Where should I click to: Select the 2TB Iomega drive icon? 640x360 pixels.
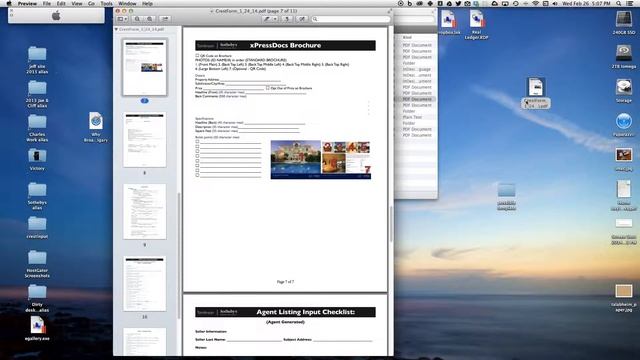pyautogui.click(x=624, y=57)
